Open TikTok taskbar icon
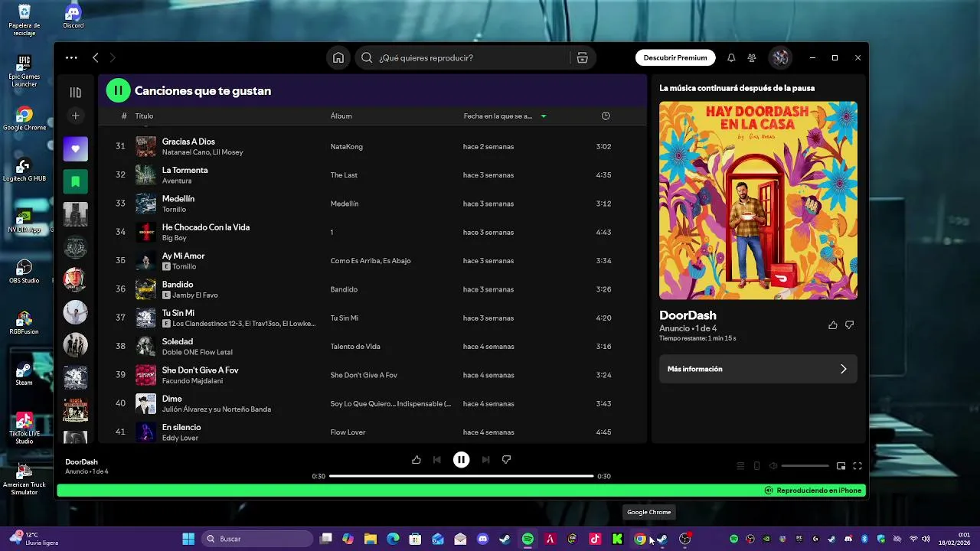The height and width of the screenshot is (551, 980). coord(595,539)
